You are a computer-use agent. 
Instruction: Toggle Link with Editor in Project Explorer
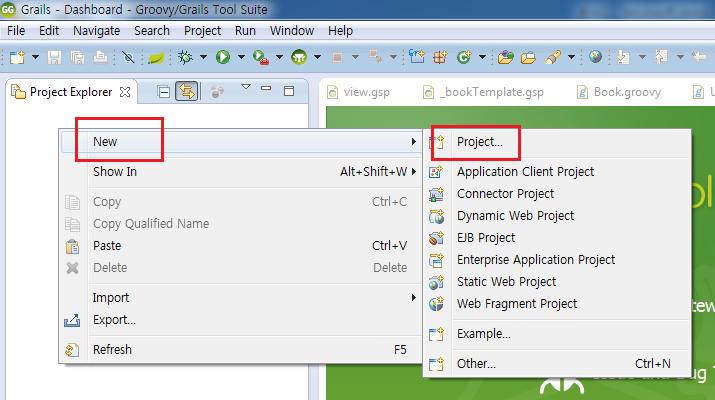[187, 91]
